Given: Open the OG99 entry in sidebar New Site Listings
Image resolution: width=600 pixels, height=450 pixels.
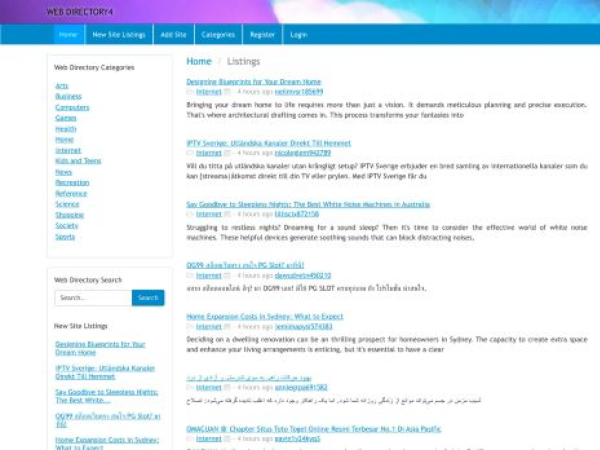Looking at the screenshot, I should 108,420.
